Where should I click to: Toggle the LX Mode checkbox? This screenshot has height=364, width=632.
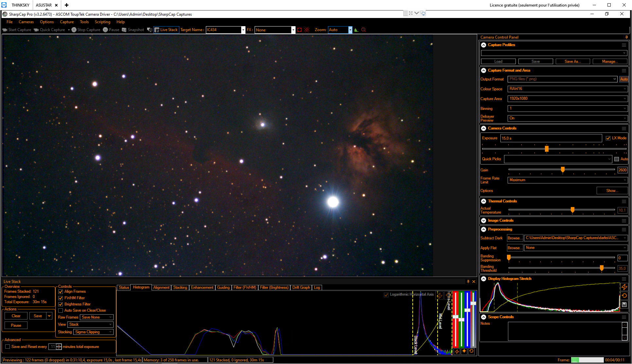(608, 138)
